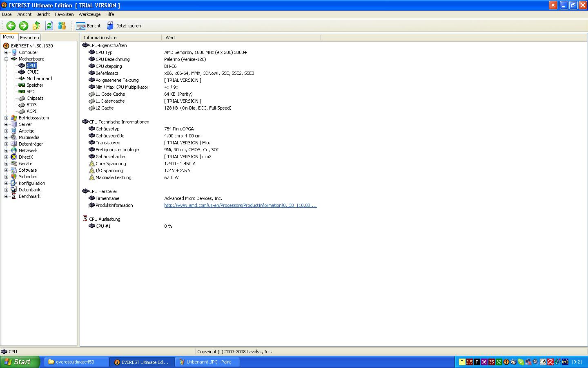
Task: Open the Hilfe menu
Action: (110, 14)
